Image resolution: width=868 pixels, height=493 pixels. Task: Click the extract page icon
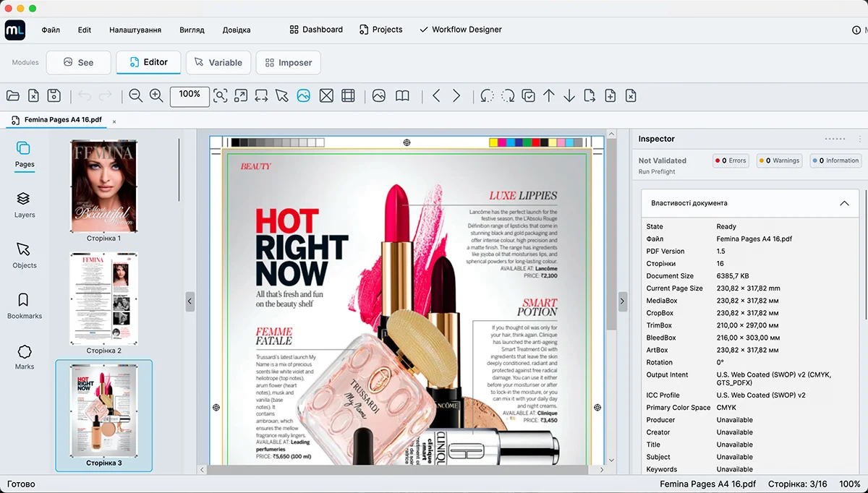pyautogui.click(x=590, y=95)
